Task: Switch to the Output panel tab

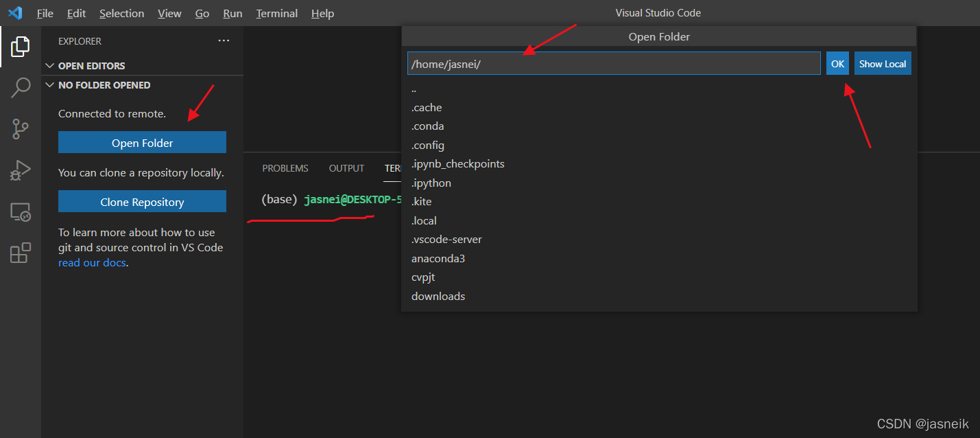Action: [x=346, y=168]
